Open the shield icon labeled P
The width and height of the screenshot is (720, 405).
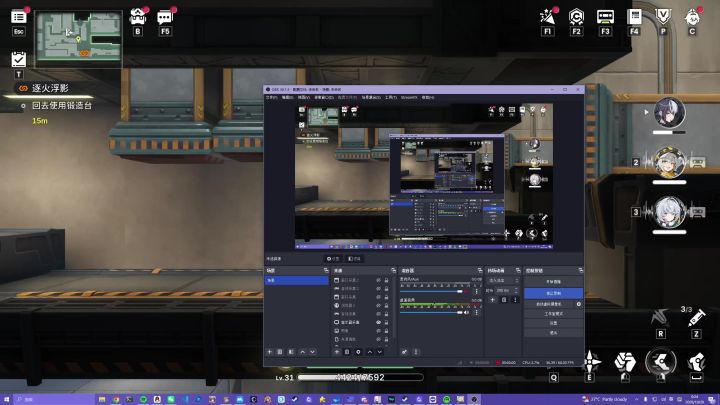(x=663, y=17)
